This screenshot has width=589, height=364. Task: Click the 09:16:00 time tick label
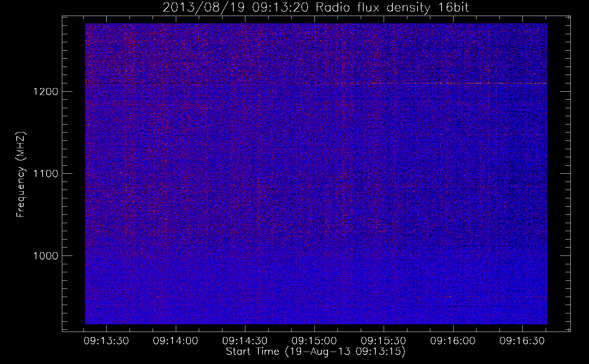(453, 341)
